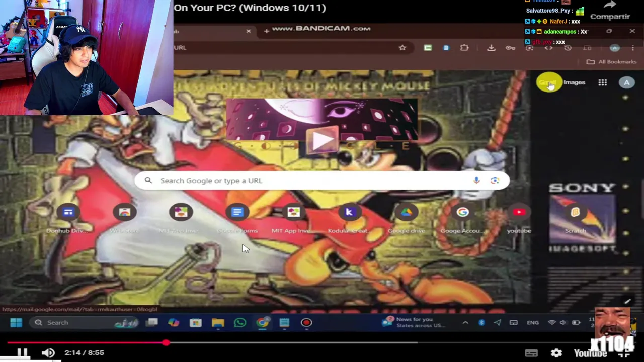Search by image with Google Lens icon
The image size is (644, 362).
tap(495, 180)
